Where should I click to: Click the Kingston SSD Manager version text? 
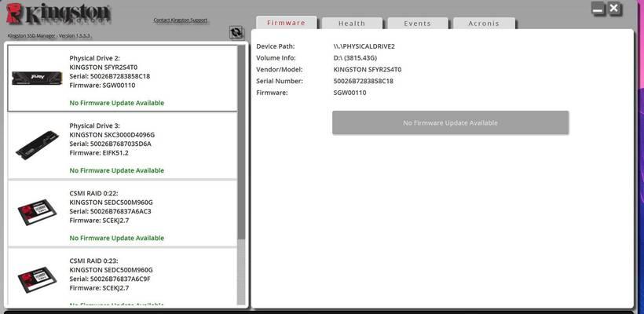point(49,35)
